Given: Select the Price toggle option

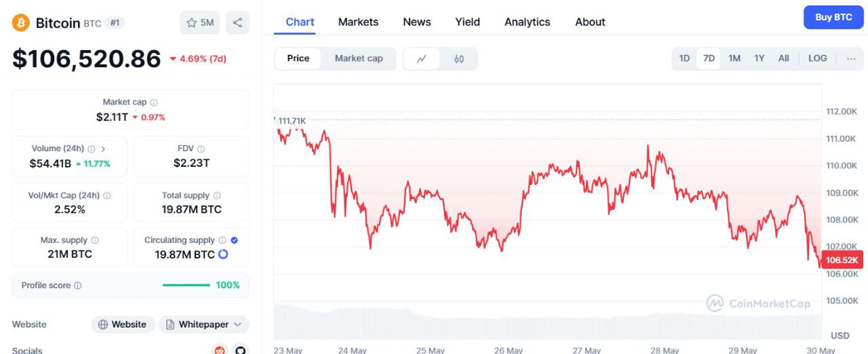Looking at the screenshot, I should pos(298,59).
